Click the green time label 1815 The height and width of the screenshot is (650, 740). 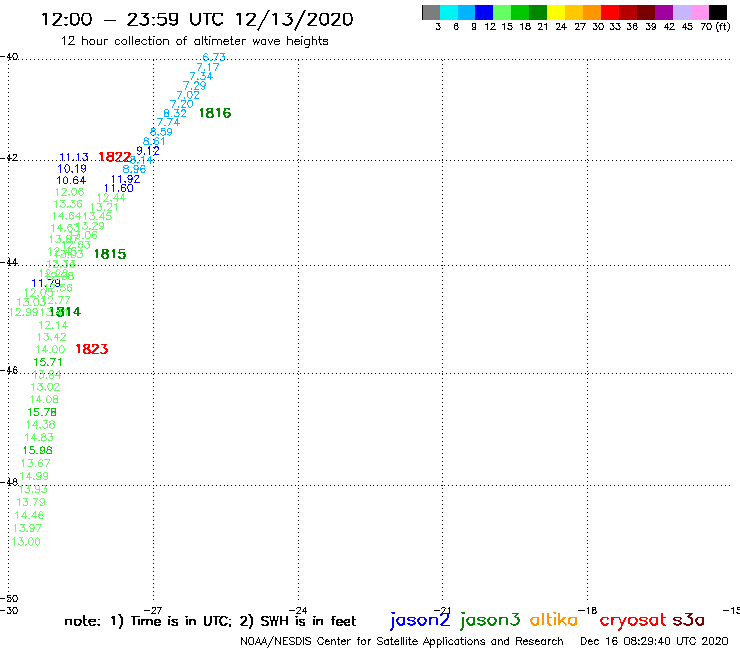(x=109, y=254)
